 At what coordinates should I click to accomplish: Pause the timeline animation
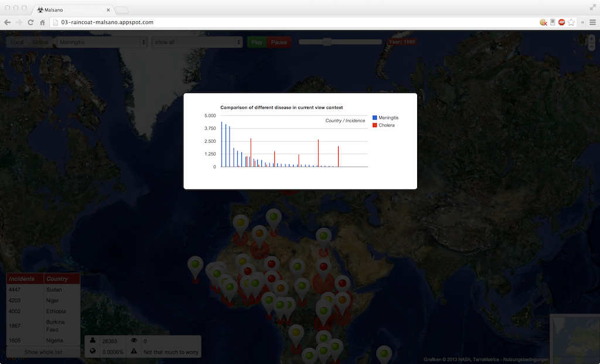pyautogui.click(x=279, y=42)
